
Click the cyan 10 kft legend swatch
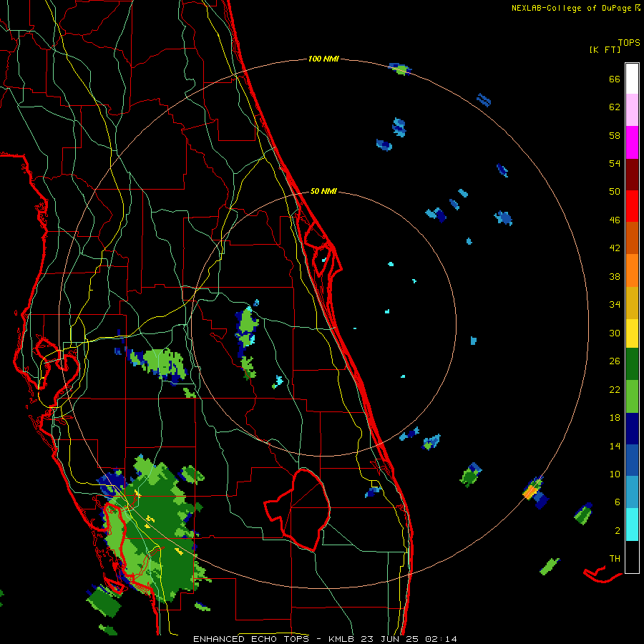pyautogui.click(x=632, y=525)
